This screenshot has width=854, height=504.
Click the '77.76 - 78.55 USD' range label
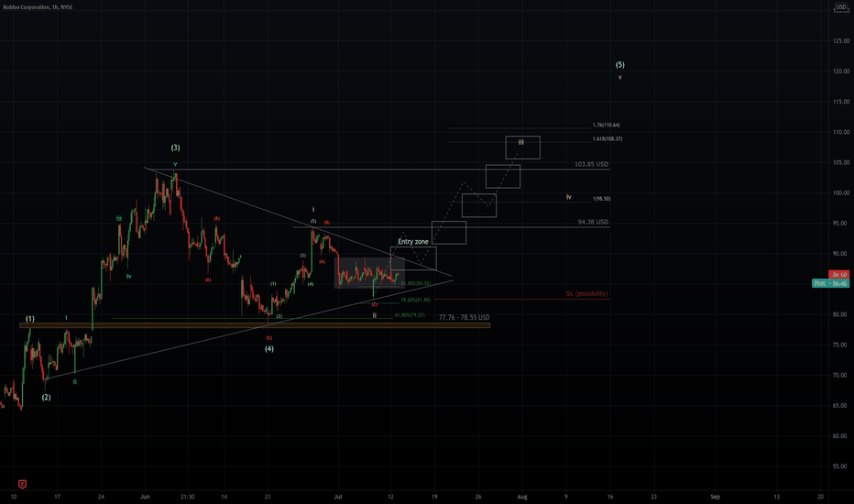click(464, 317)
